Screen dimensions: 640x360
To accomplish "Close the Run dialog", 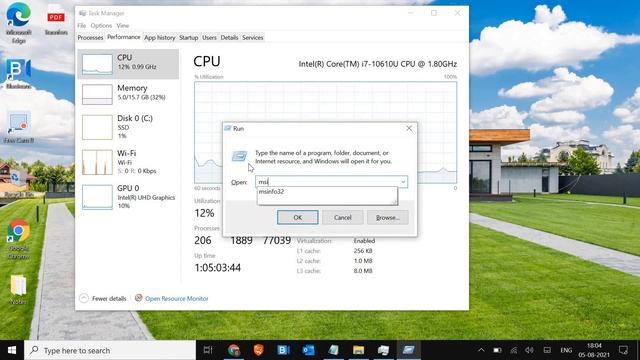I will point(409,128).
